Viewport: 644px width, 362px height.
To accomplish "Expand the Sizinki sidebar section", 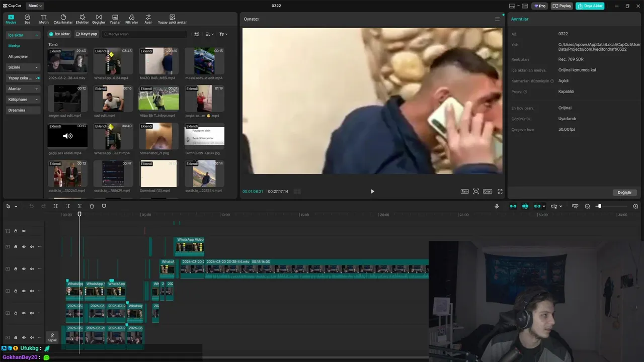I will click(36, 67).
